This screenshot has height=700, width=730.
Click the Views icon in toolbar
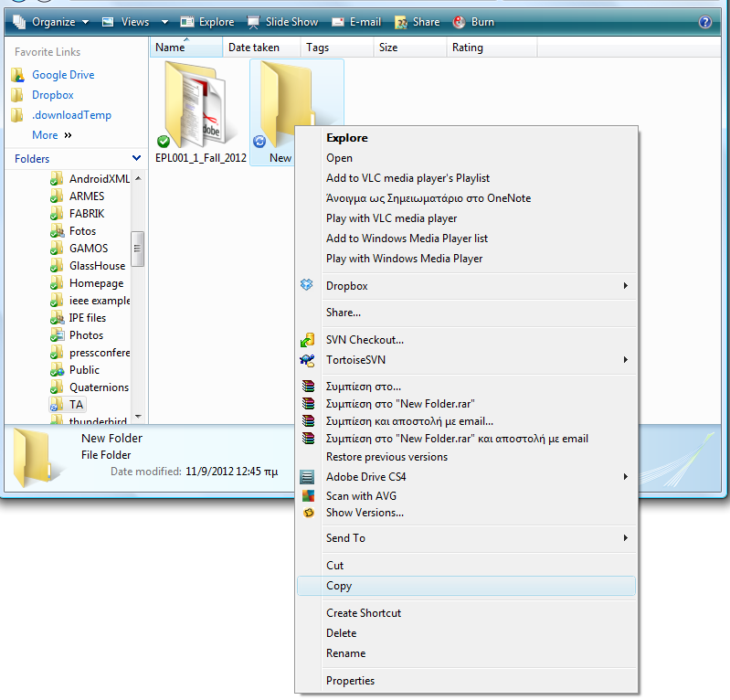[x=108, y=22]
